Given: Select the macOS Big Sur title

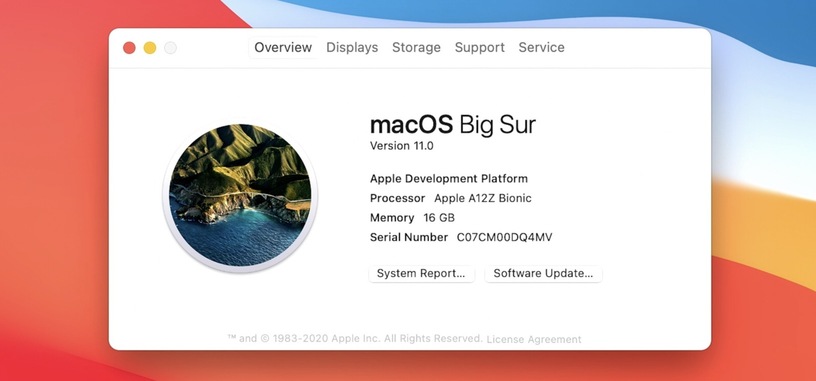Looking at the screenshot, I should point(453,125).
